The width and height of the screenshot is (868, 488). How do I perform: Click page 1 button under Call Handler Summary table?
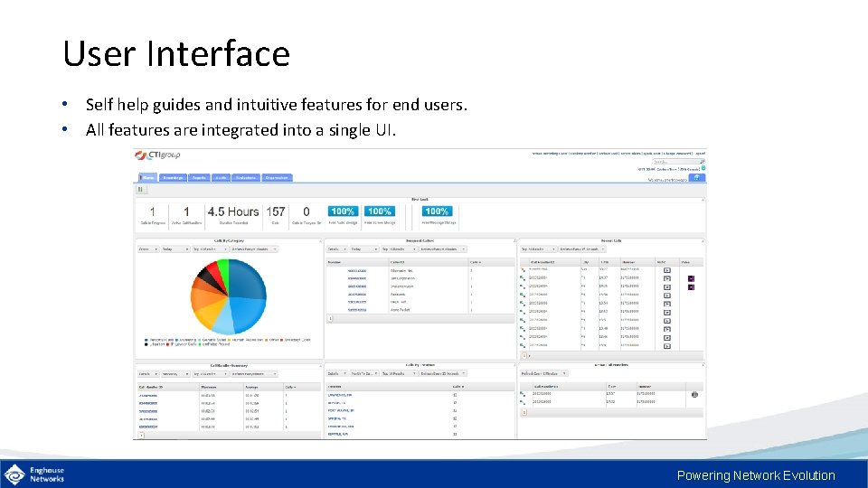pyautogui.click(x=142, y=436)
